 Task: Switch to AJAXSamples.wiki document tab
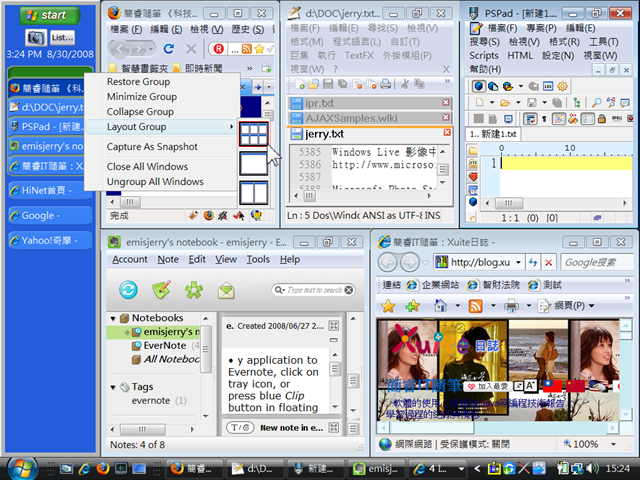(x=370, y=118)
